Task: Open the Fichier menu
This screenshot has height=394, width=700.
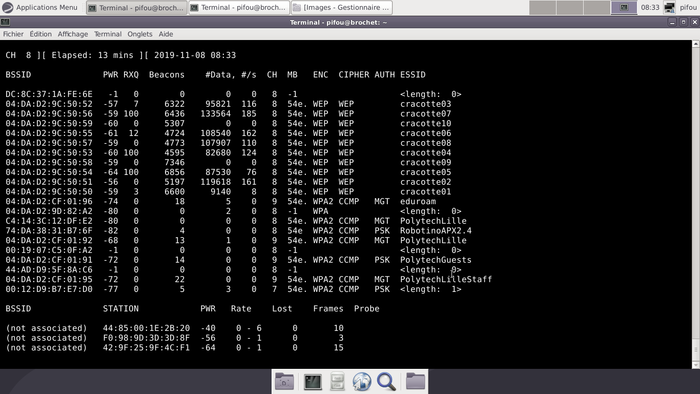Action: [13, 34]
